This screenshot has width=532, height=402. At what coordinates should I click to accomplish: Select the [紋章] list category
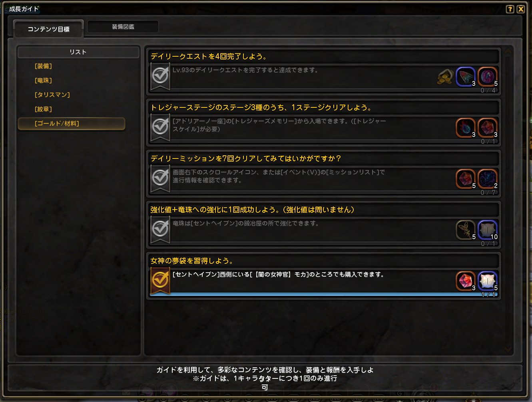coord(43,109)
